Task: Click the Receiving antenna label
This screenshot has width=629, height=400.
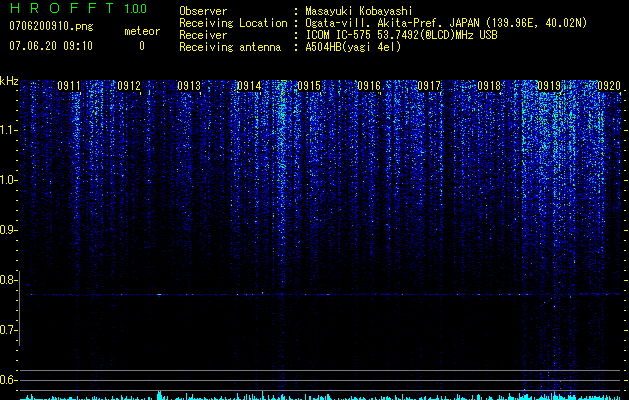Action: click(x=230, y=47)
